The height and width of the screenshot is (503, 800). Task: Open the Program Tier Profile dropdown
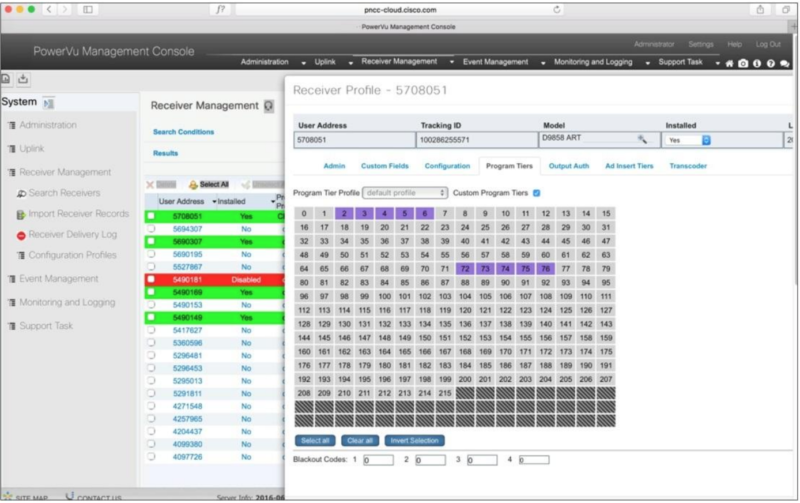click(x=405, y=193)
